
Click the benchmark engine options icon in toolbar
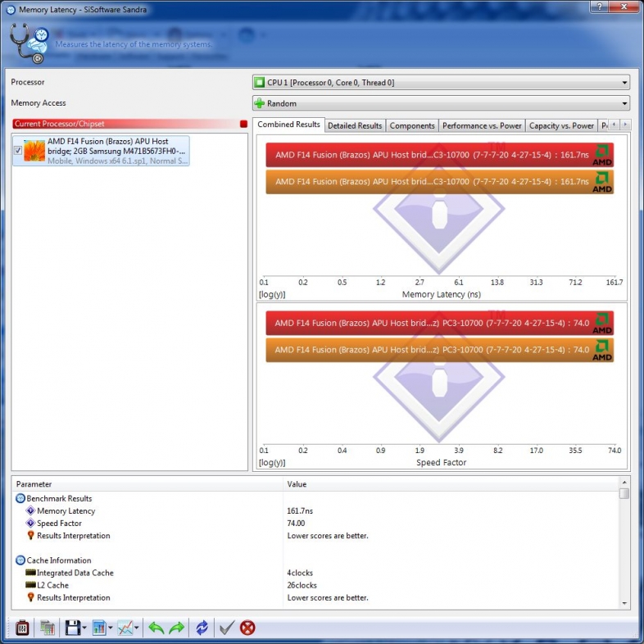click(x=22, y=628)
